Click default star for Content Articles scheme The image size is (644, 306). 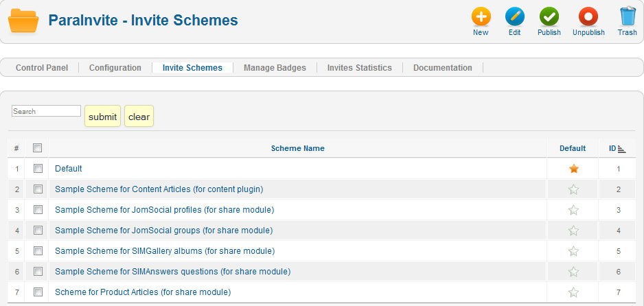pyautogui.click(x=573, y=189)
